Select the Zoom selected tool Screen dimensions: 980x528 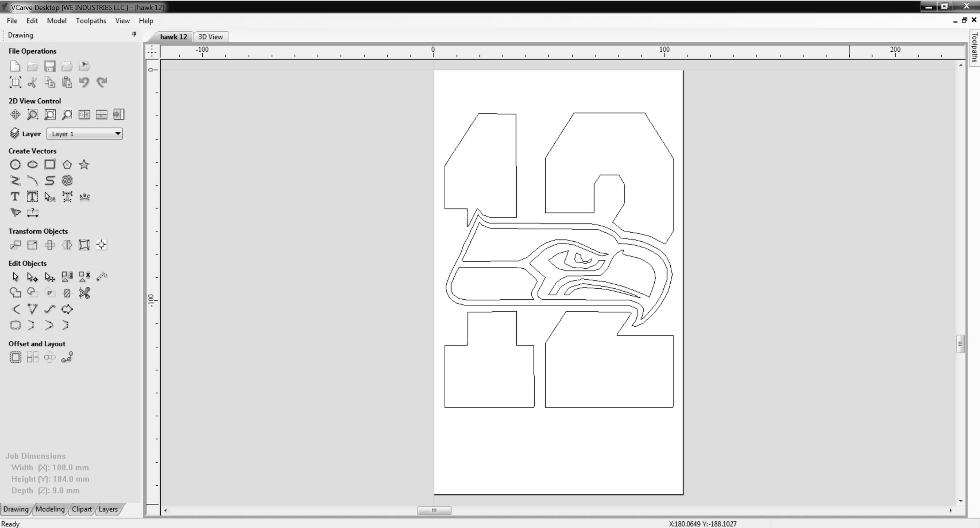[x=67, y=114]
